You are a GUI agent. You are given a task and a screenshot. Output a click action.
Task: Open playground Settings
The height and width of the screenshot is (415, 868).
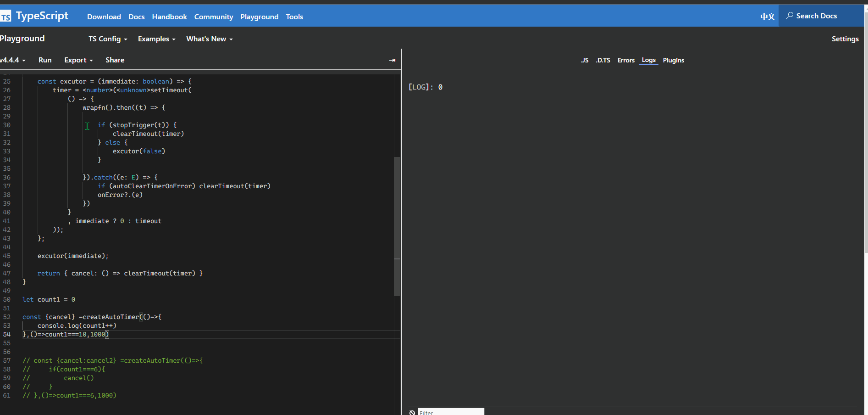tap(845, 39)
